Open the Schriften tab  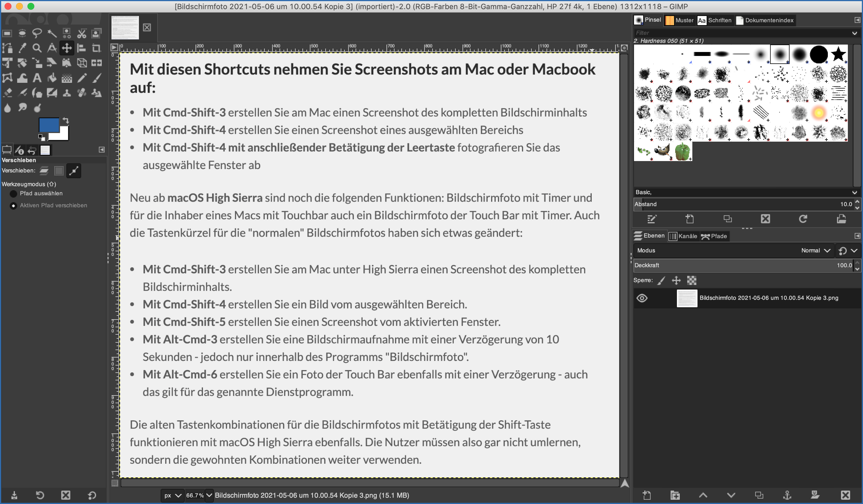pyautogui.click(x=715, y=20)
